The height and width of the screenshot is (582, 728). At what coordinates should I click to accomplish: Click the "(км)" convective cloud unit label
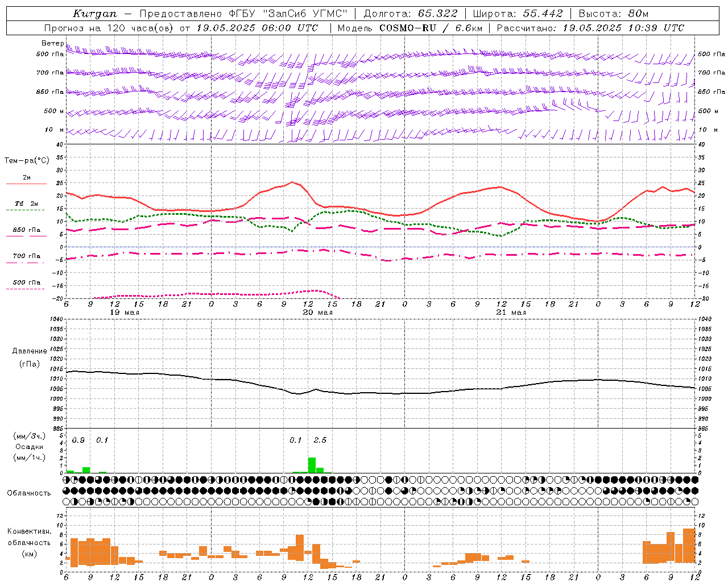click(29, 553)
